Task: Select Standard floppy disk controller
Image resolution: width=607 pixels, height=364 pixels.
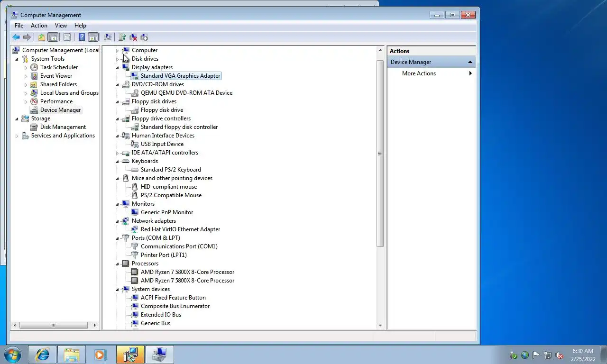Action: pyautogui.click(x=179, y=127)
